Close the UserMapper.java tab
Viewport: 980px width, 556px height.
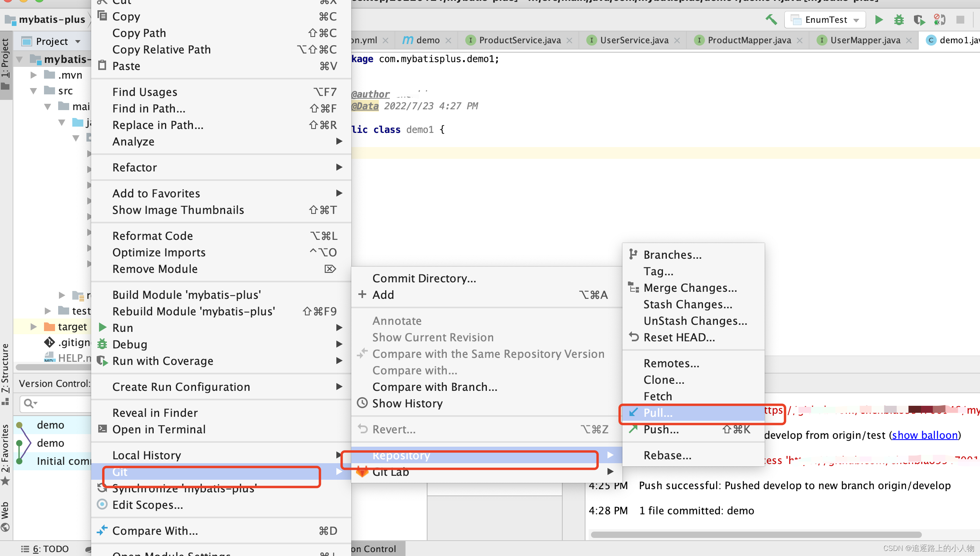909,41
